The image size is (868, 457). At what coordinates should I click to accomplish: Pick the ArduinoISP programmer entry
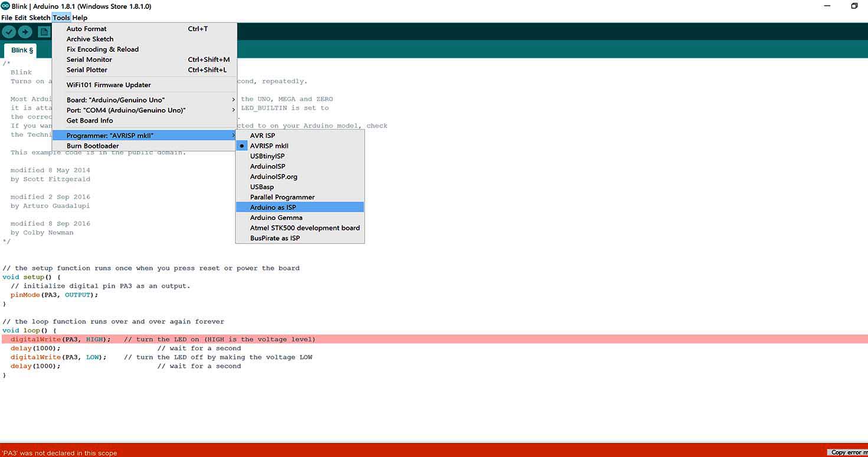(x=300, y=166)
